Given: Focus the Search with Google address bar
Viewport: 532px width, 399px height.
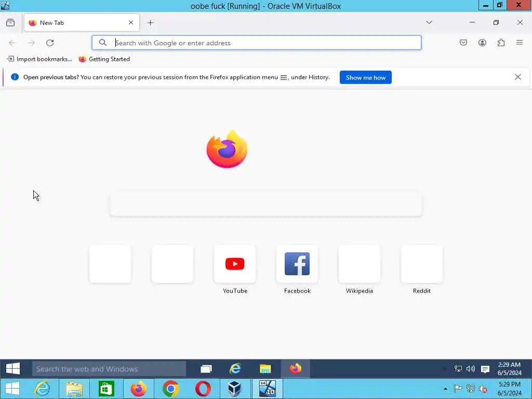Looking at the screenshot, I should [257, 43].
